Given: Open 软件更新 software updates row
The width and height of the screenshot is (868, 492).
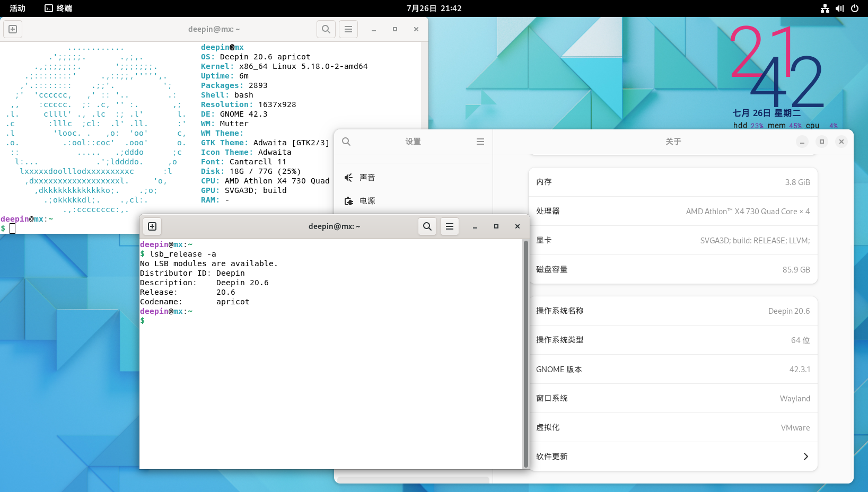Looking at the screenshot, I should click(x=673, y=456).
